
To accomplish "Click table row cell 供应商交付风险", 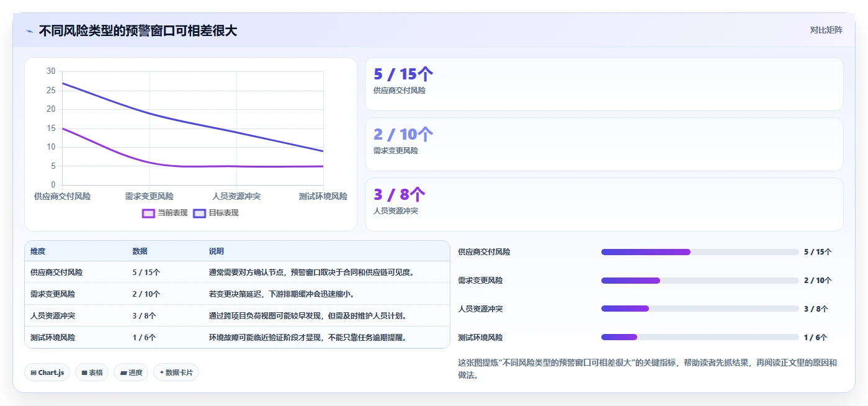I will point(56,272).
